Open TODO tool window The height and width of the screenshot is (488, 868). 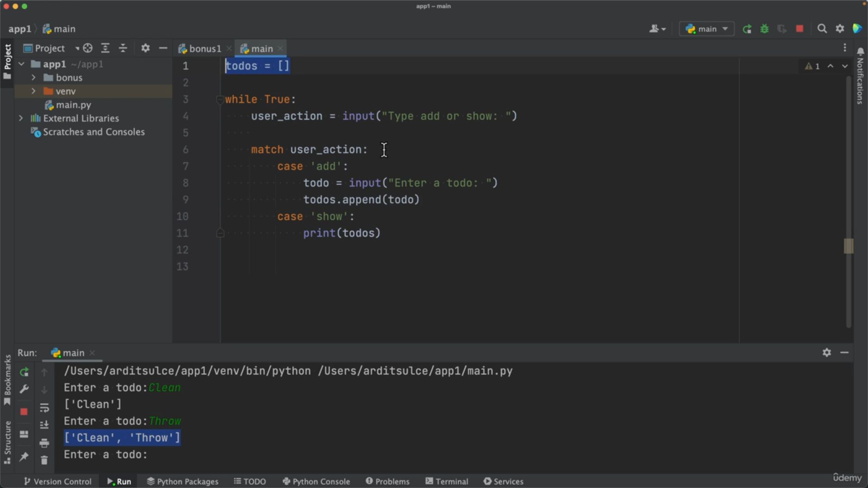tap(250, 482)
